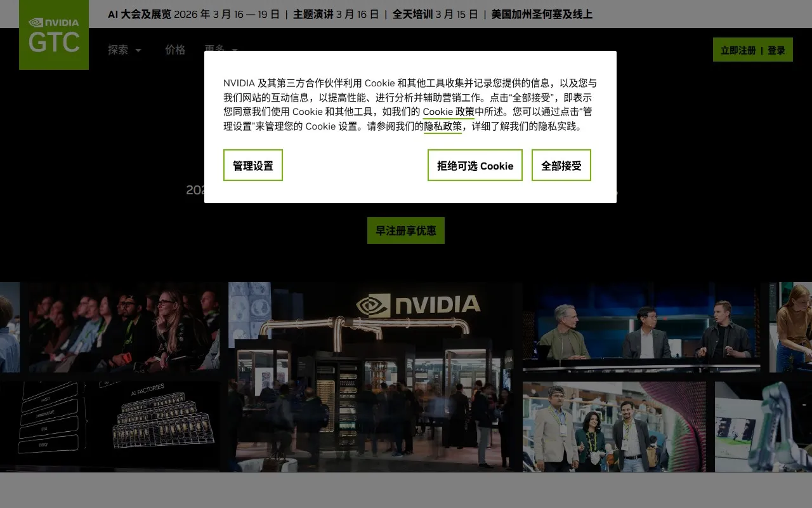This screenshot has width=812, height=508.
Task: Accept all cookies with 全部接受
Action: point(561,165)
